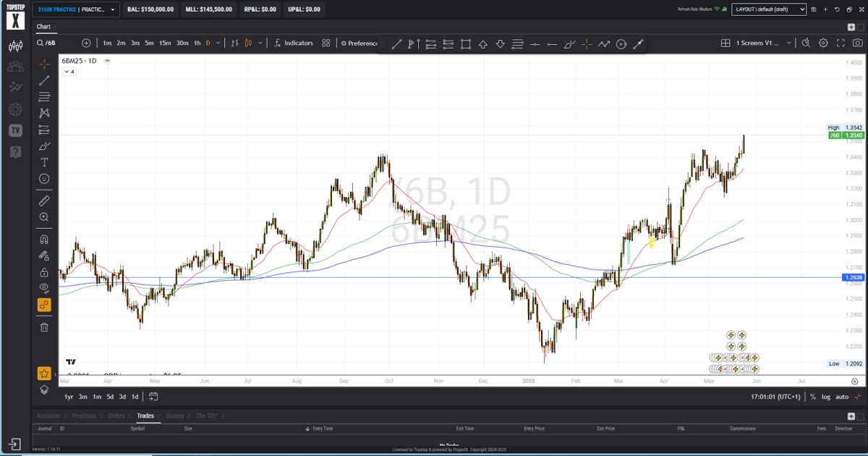Open favorites star toolbar button
Image resolution: width=868 pixels, height=456 pixels.
[x=44, y=373]
